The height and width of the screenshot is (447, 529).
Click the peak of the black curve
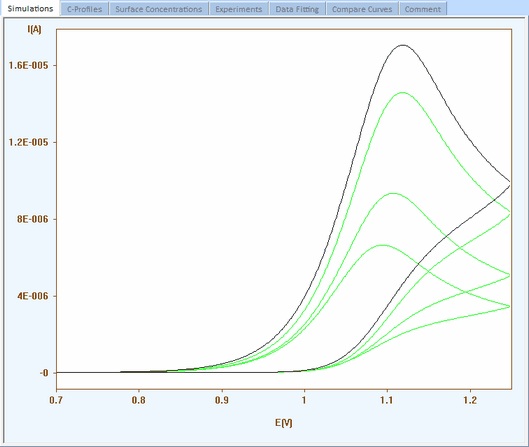pos(403,45)
